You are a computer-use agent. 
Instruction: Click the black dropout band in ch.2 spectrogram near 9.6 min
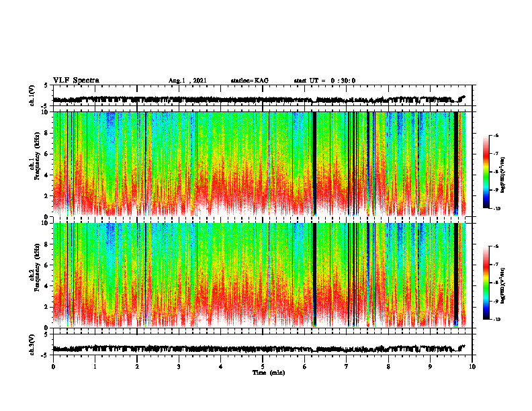(456, 275)
